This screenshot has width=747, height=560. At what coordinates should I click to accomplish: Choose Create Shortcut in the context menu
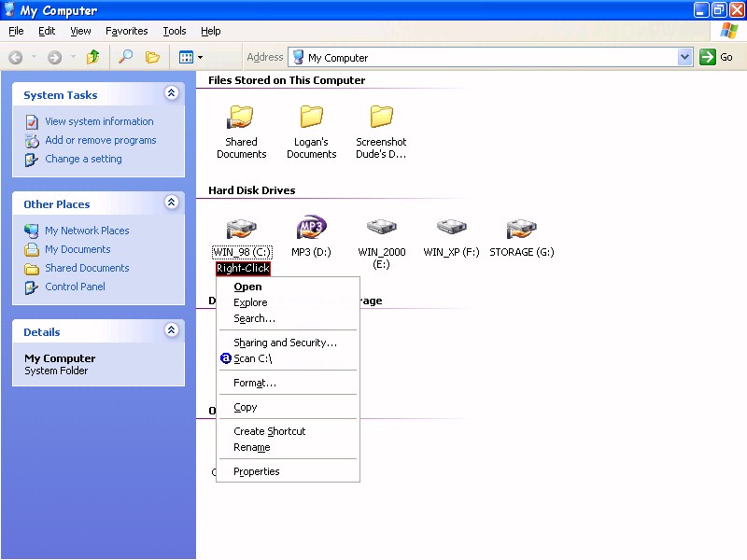[288, 431]
